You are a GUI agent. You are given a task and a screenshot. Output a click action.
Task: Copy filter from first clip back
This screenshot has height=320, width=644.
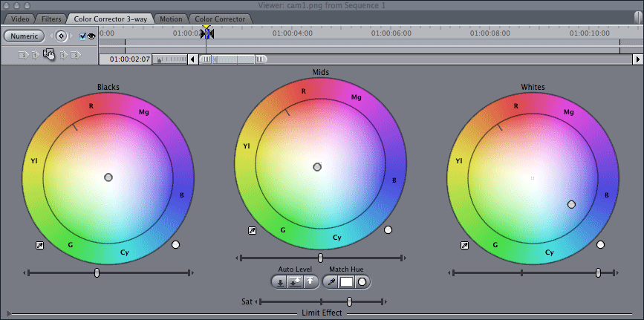pos(36,55)
